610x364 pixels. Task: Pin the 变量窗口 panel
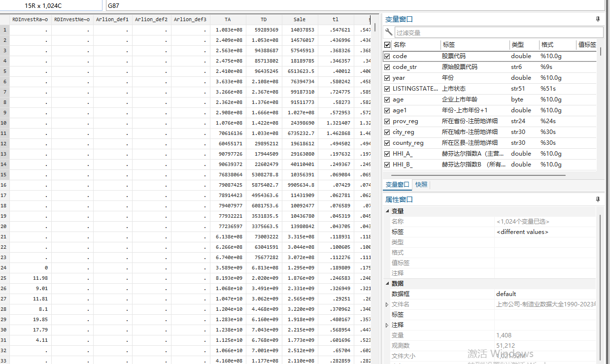pos(598,19)
